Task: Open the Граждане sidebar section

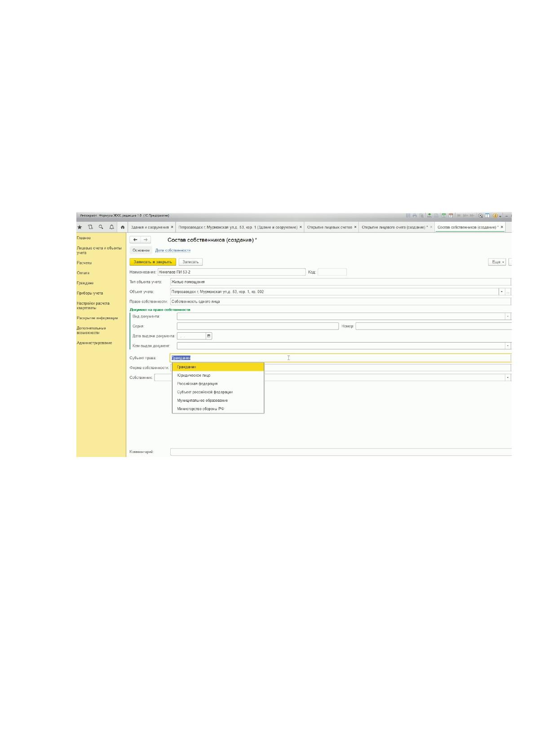Action: [x=85, y=283]
